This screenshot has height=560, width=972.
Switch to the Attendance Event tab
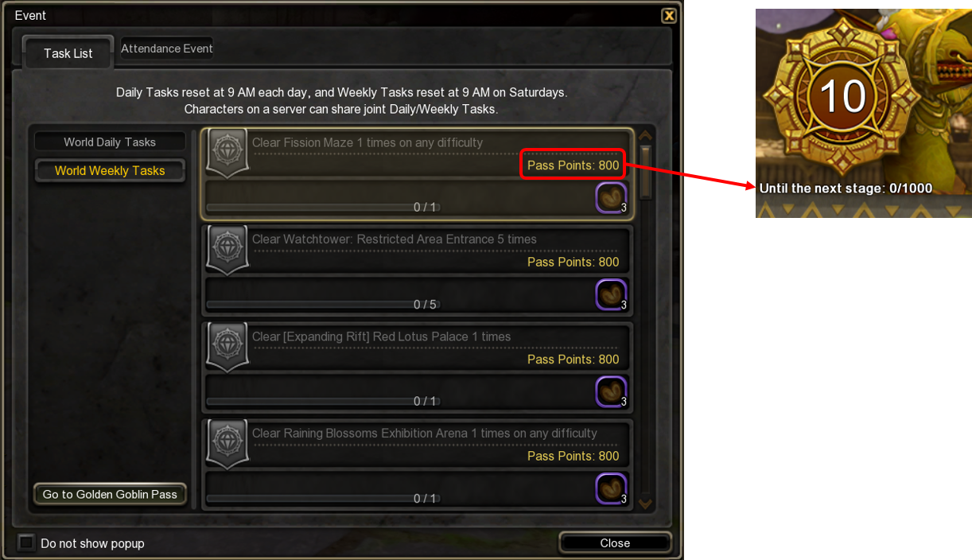(167, 49)
